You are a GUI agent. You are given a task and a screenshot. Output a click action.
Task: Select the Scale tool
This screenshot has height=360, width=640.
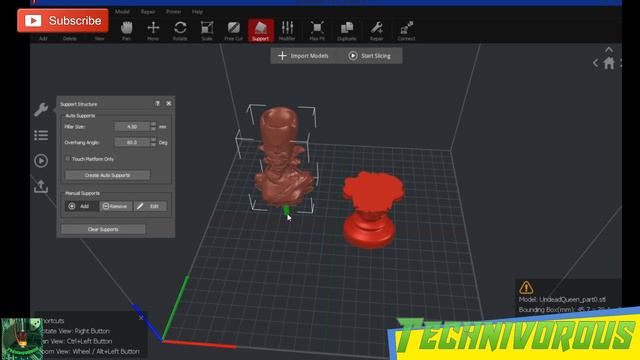tap(207, 31)
